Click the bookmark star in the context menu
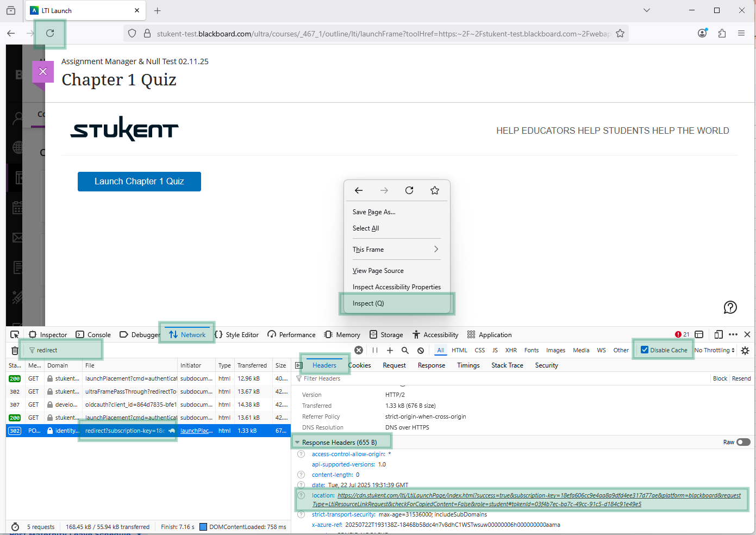 click(435, 190)
